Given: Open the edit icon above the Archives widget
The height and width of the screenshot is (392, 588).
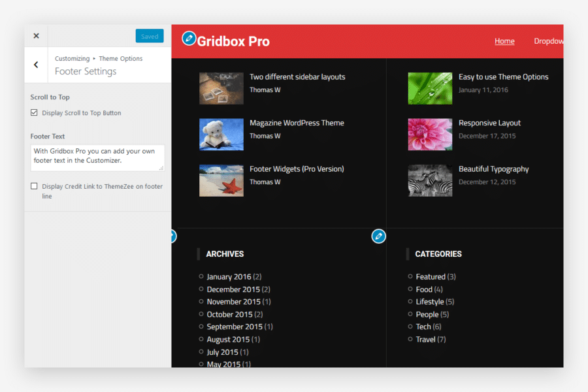Looking at the screenshot, I should click(x=379, y=236).
